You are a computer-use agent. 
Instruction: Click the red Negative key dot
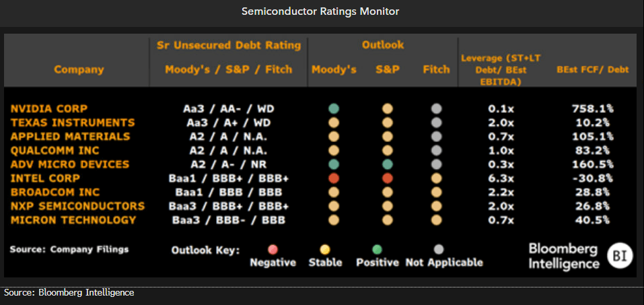[273, 250]
